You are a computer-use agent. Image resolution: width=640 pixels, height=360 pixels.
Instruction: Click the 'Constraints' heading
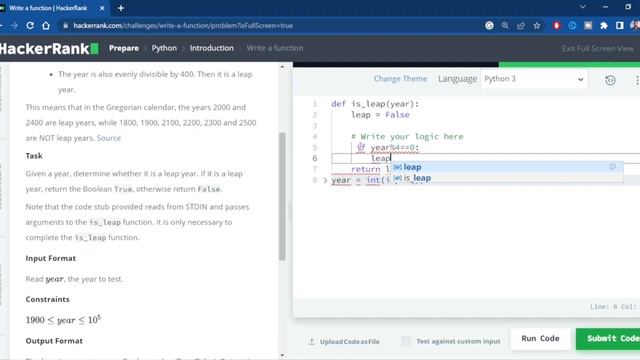click(x=47, y=299)
